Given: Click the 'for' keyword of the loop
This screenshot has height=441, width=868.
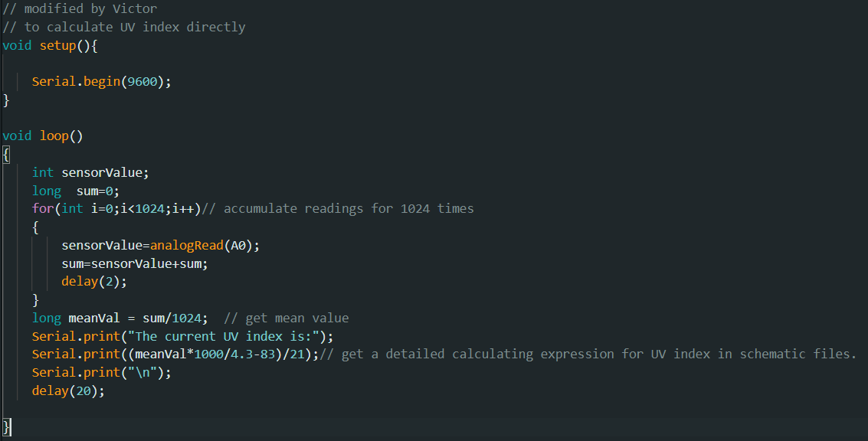Looking at the screenshot, I should coord(43,208).
